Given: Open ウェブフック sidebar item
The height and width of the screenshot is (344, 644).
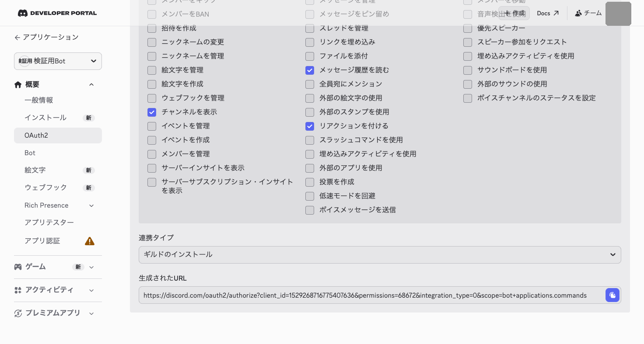Looking at the screenshot, I should tap(58, 188).
